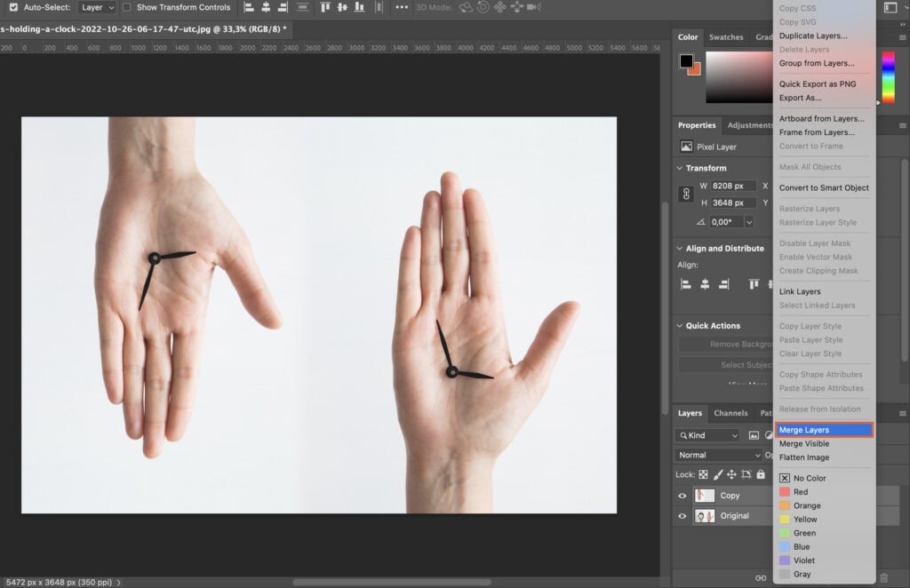910x588 pixels.
Task: Click the lock all padlock icon
Action: (x=760, y=474)
